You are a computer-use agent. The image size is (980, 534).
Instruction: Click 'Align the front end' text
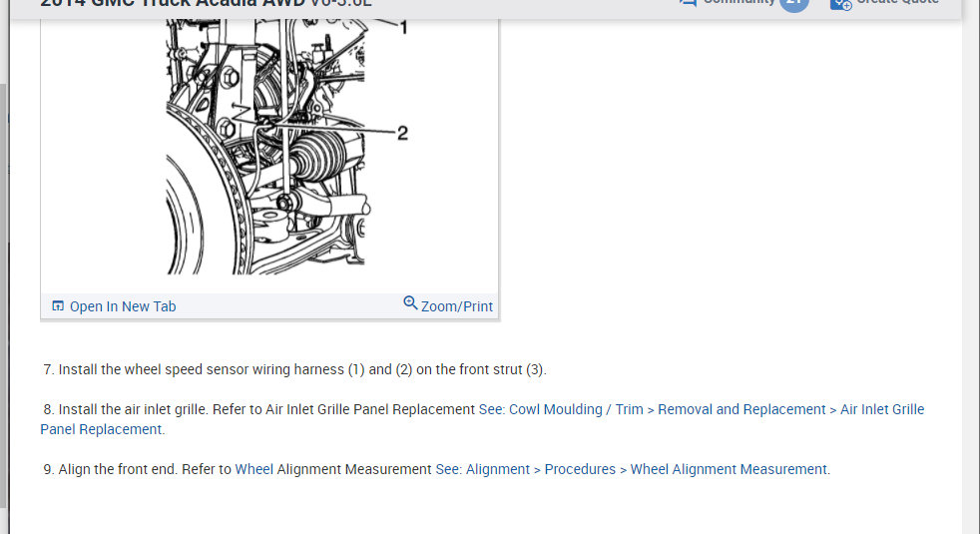pos(118,469)
